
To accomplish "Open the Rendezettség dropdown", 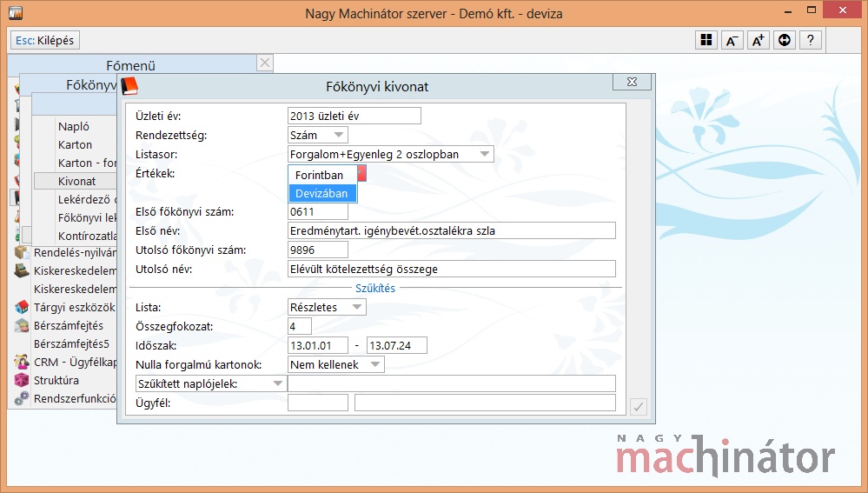I will [318, 135].
